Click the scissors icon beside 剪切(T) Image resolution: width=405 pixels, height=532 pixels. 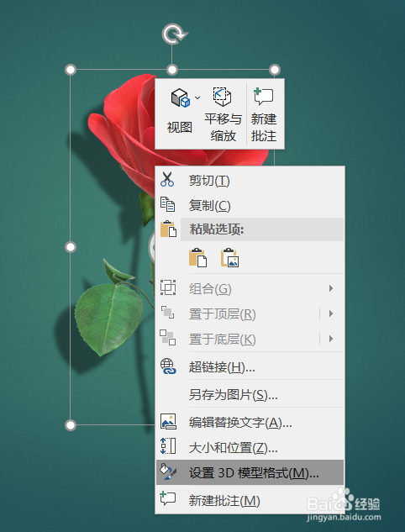click(167, 180)
